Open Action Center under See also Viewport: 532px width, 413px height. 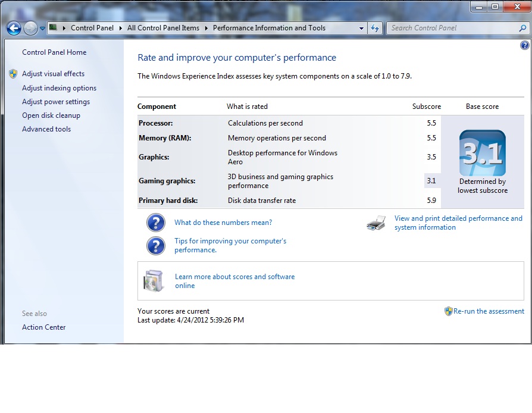(x=44, y=327)
